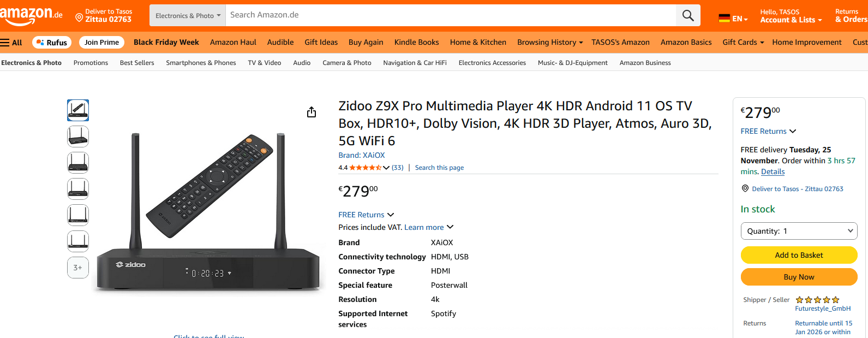The width and height of the screenshot is (868, 338).
Task: Click the Amazon.de logo
Action: (x=31, y=15)
